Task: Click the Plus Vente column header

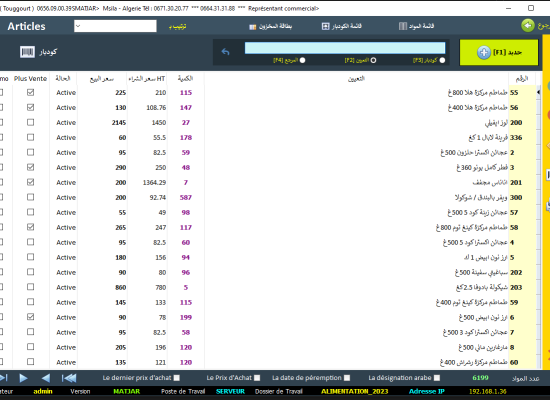Action: click(x=31, y=79)
